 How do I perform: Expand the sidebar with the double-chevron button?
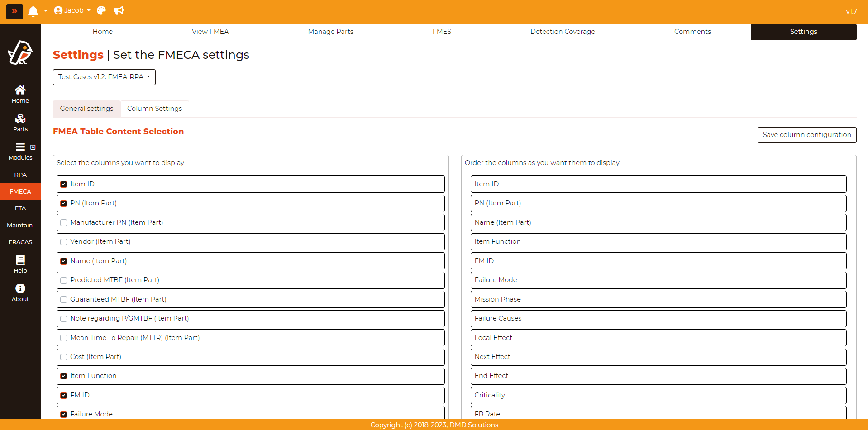tap(14, 11)
